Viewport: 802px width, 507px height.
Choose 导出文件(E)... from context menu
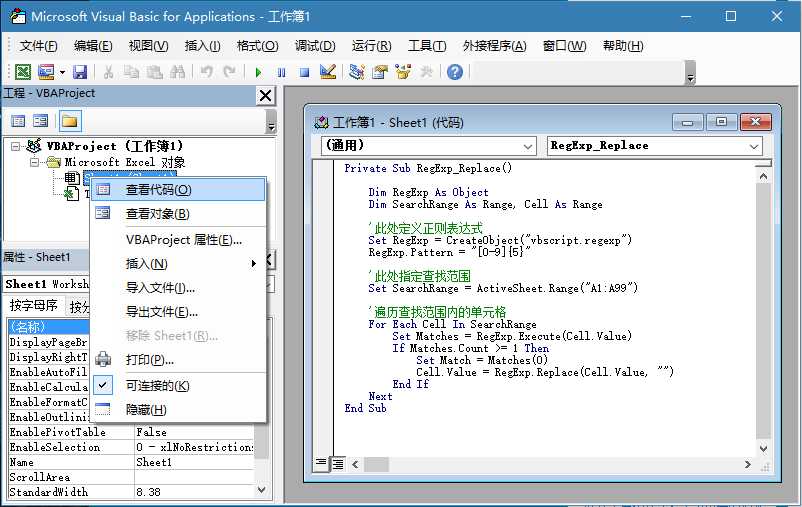[179, 312]
